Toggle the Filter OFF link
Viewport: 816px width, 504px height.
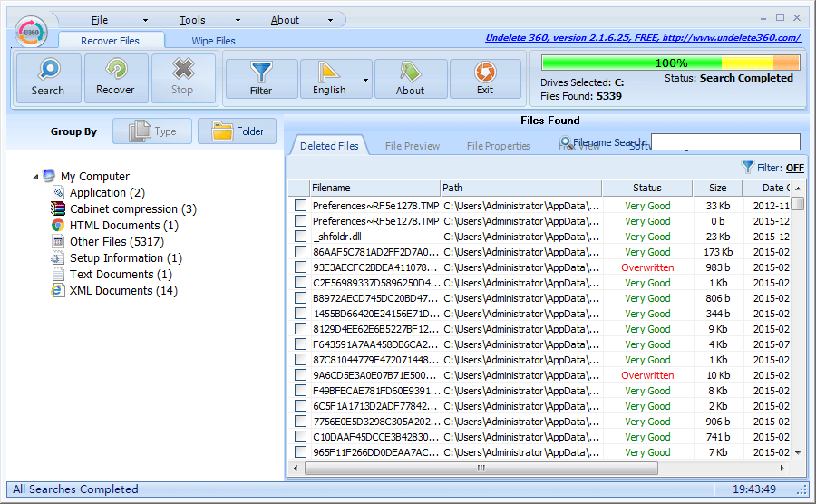tap(794, 168)
